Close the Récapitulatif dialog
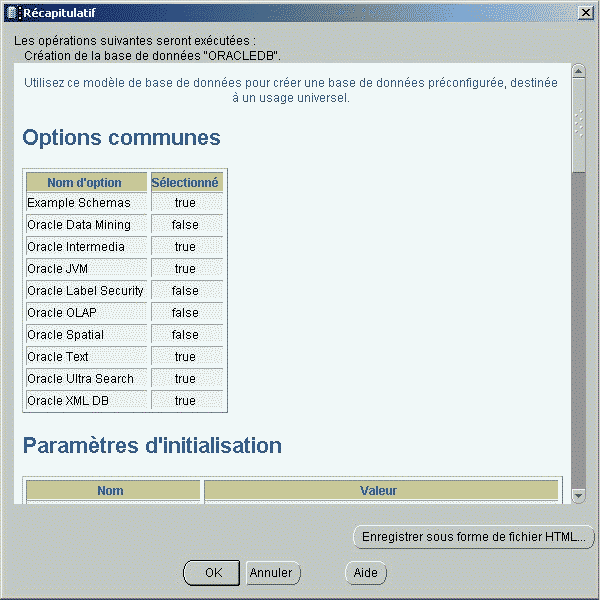The image size is (600, 600). (585, 11)
